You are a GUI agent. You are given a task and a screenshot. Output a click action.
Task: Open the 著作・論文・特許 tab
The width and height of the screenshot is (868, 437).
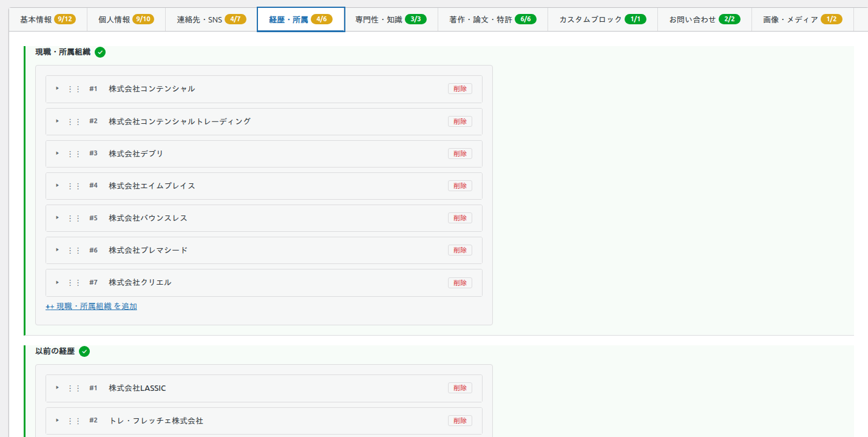click(x=493, y=19)
